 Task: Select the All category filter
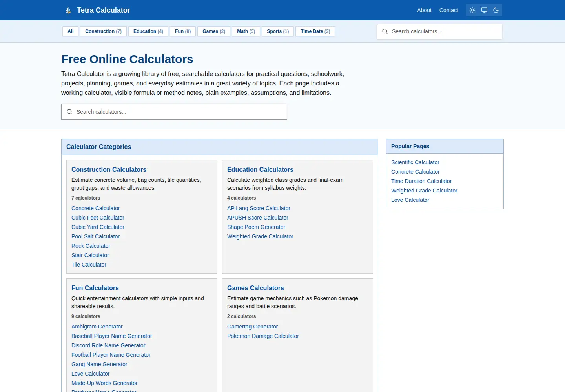pos(71,31)
